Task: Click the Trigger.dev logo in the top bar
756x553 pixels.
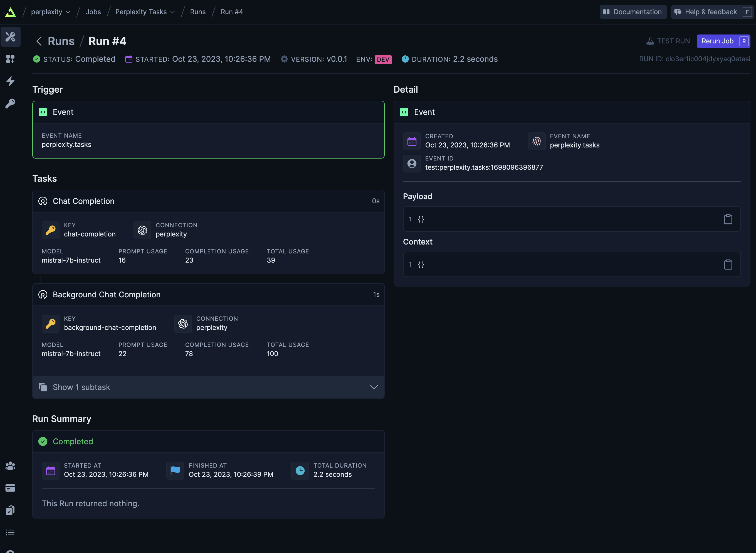Action: (x=10, y=12)
